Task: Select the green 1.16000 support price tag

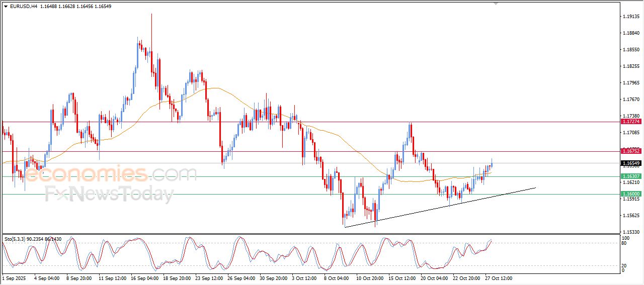Action: pyautogui.click(x=630, y=194)
